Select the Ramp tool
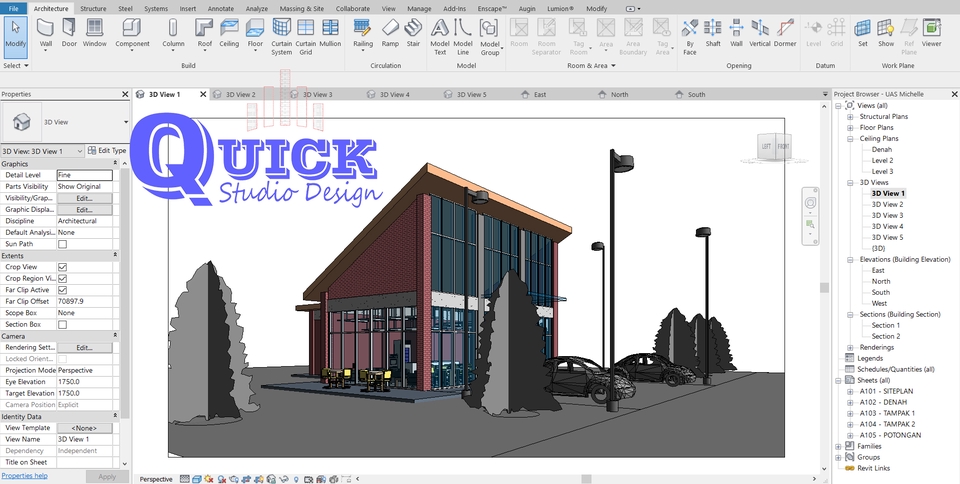The width and height of the screenshot is (960, 484). click(390, 34)
